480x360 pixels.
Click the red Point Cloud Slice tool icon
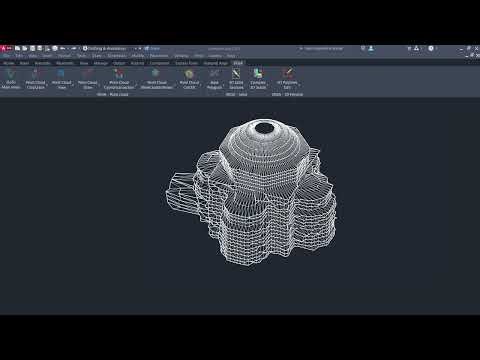88,74
